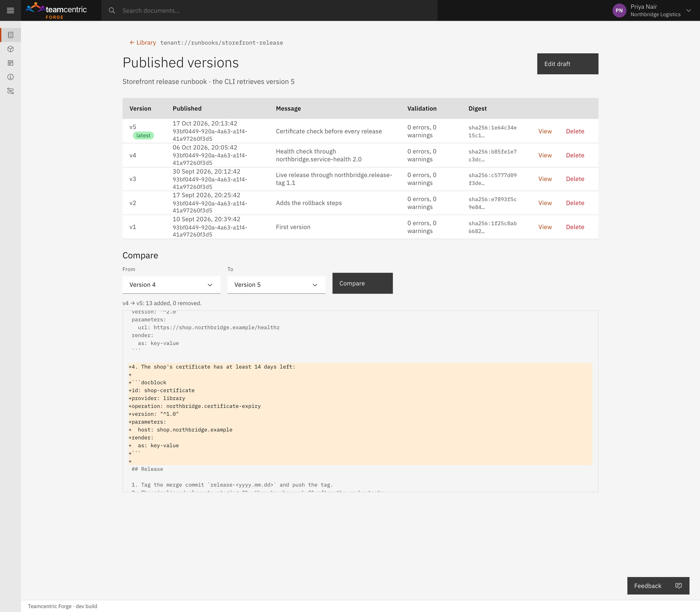The height and width of the screenshot is (612, 700).
Task: Delete version v4
Action: [575, 155]
